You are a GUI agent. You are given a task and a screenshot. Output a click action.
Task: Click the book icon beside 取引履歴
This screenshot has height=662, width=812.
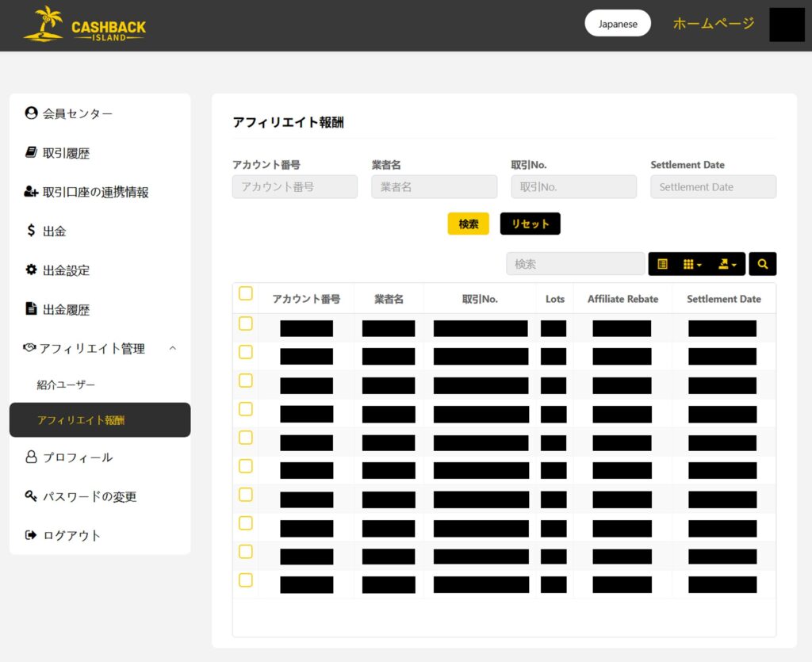click(31, 152)
